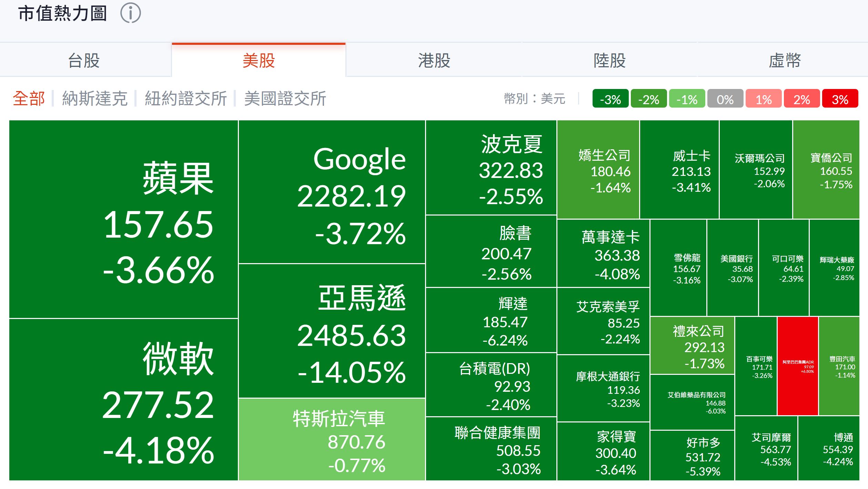The height and width of the screenshot is (489, 868).
Task: Click the 特斯拉汽車 heatmap tile
Action: [x=332, y=439]
